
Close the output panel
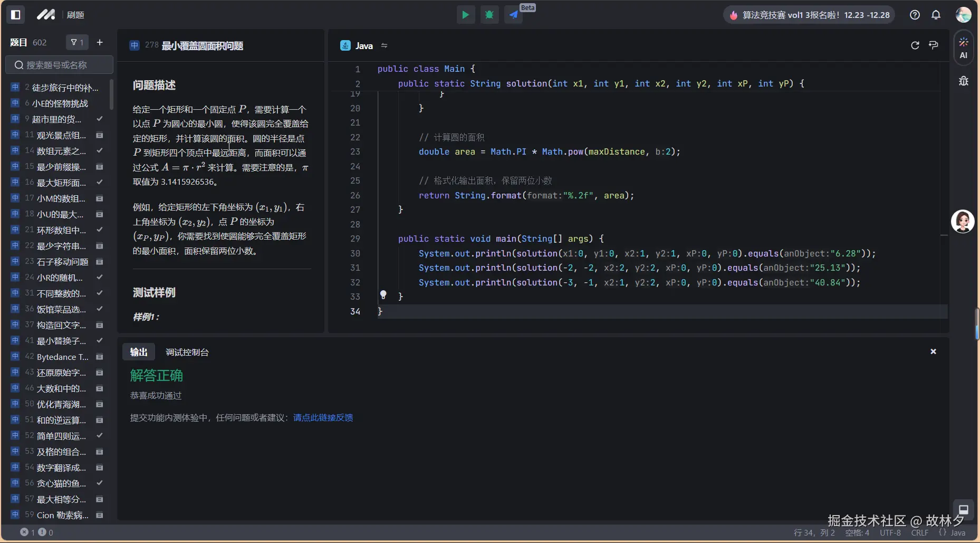pyautogui.click(x=933, y=351)
